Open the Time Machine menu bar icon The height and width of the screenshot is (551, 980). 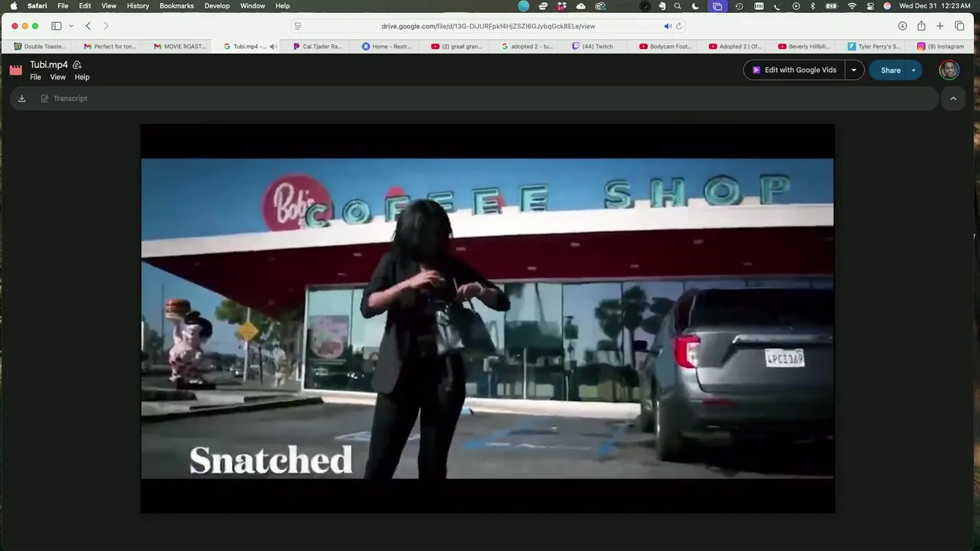coord(739,6)
